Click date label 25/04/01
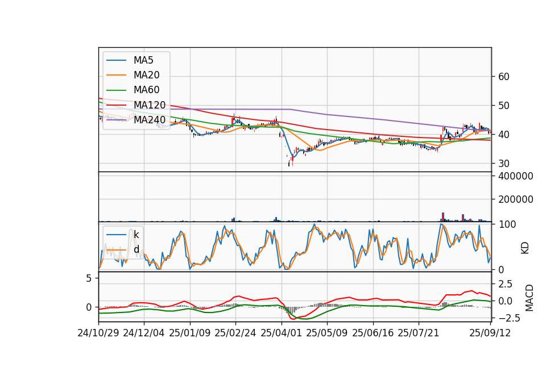Viewport: 546px width, 392px height. (282, 333)
